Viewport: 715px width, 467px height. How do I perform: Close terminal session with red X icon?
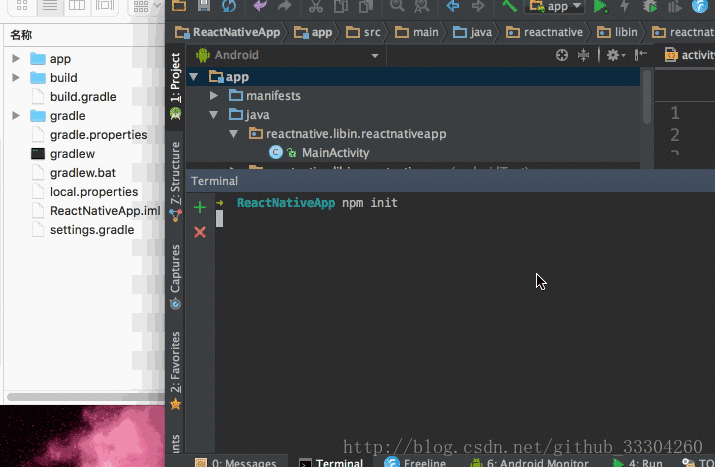click(x=200, y=232)
